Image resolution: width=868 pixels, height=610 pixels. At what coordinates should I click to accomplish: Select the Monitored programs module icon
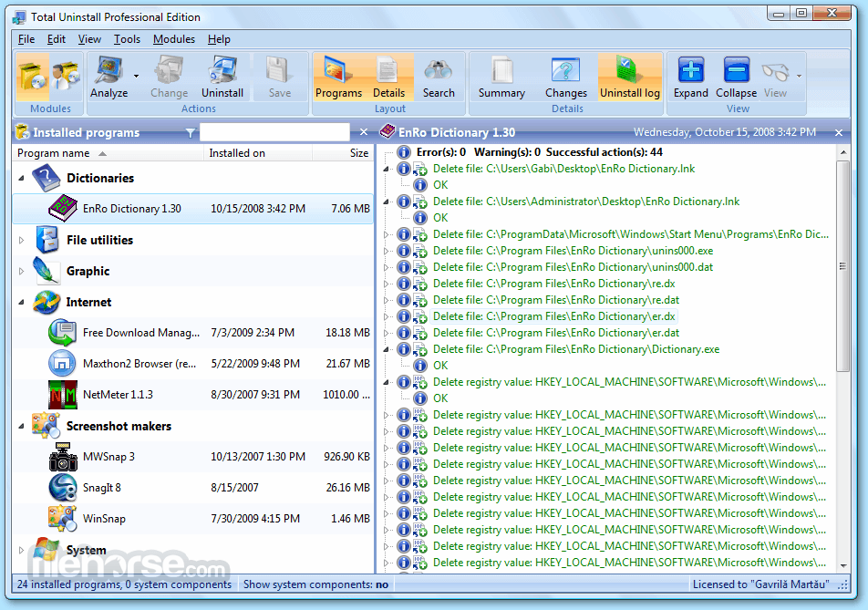(x=66, y=76)
